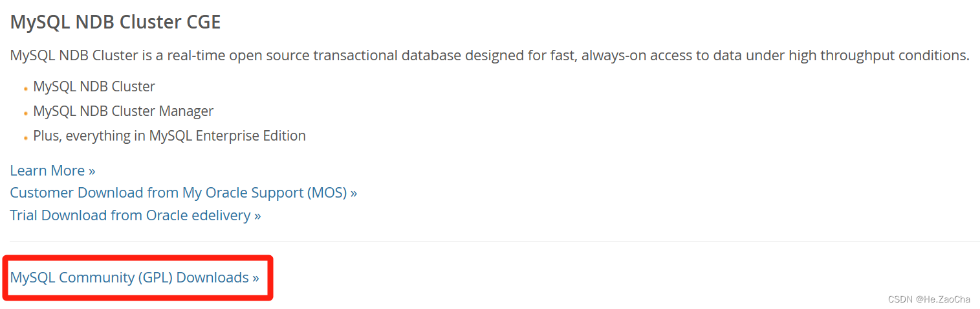Click the » chevron after GPL Downloads

256,279
